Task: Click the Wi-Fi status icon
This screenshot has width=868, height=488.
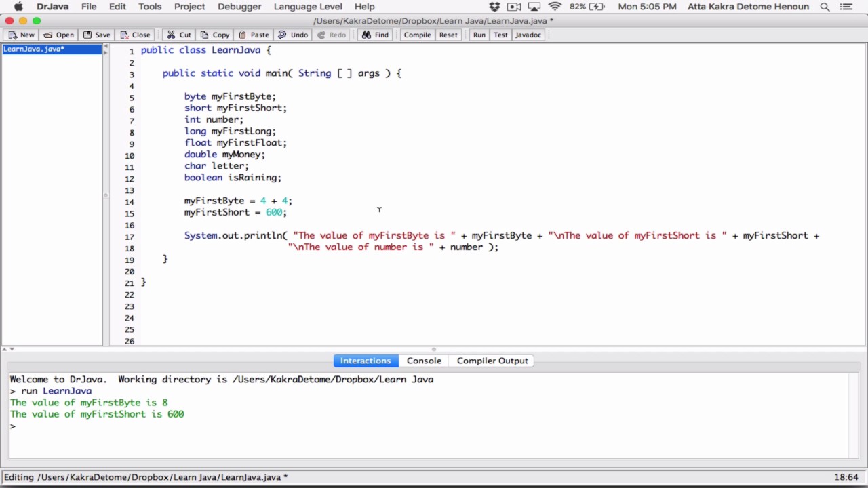Action: 555,7
